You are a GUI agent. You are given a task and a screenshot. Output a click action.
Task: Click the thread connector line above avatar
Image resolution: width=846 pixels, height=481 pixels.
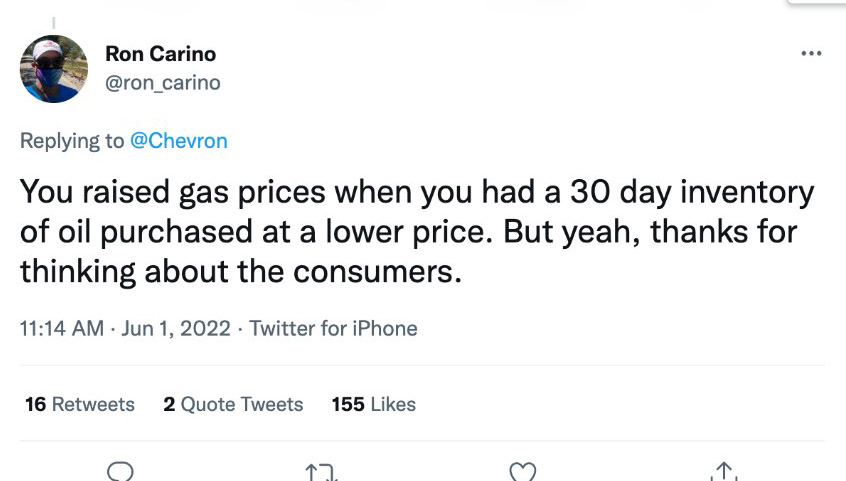(53, 22)
